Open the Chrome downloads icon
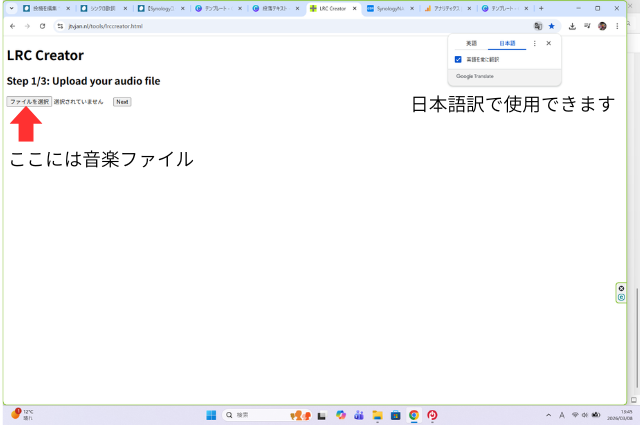 pyautogui.click(x=571, y=26)
